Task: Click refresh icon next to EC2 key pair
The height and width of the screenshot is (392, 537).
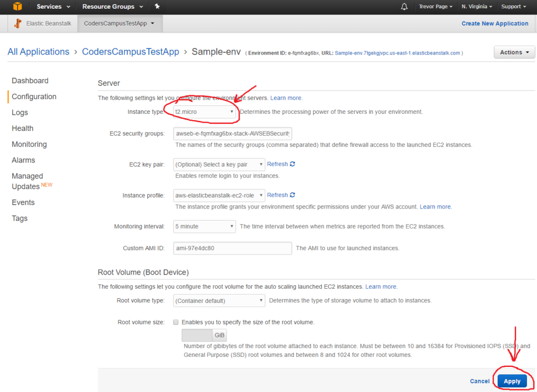Action: pos(292,164)
